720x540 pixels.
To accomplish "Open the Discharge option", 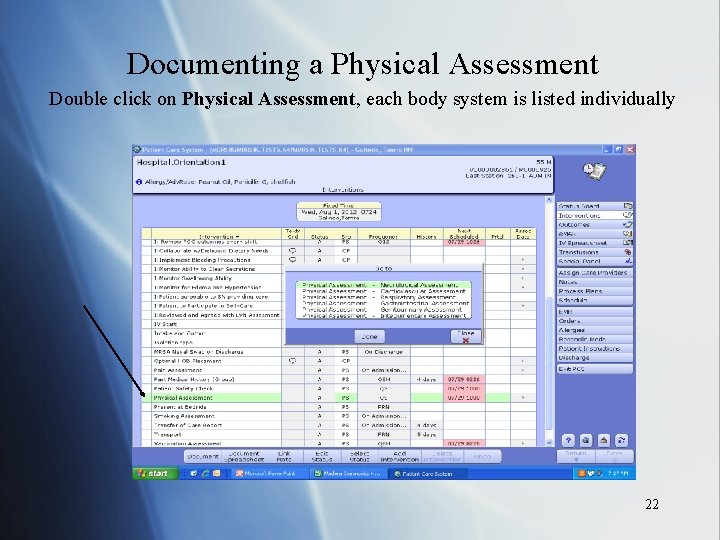I will click(595, 358).
